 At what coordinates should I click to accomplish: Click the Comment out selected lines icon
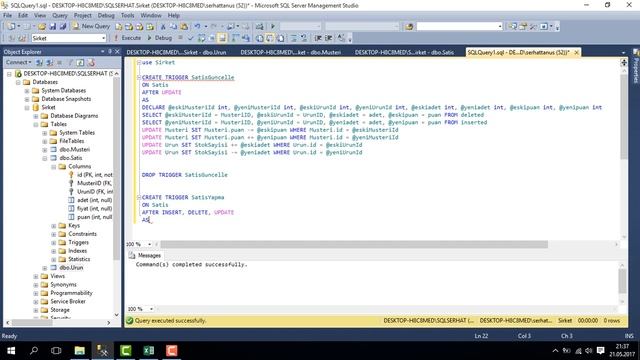click(x=293, y=38)
